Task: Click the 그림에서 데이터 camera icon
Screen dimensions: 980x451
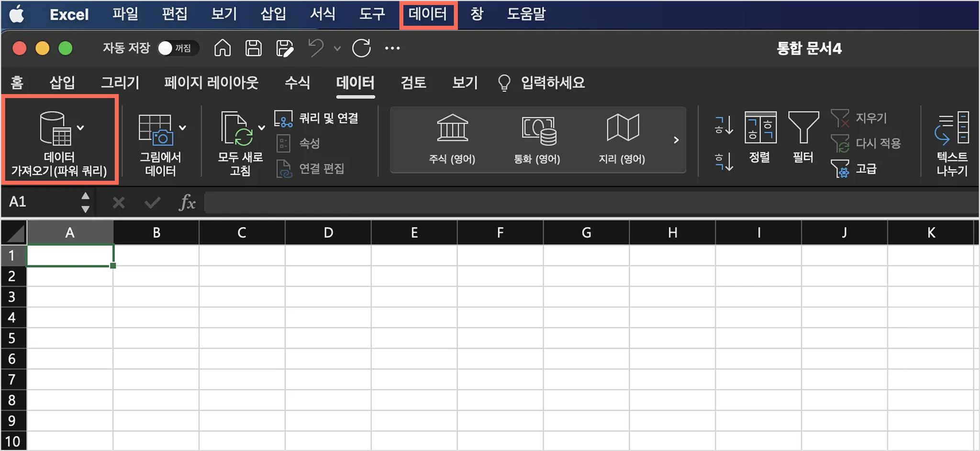Action: (156, 129)
